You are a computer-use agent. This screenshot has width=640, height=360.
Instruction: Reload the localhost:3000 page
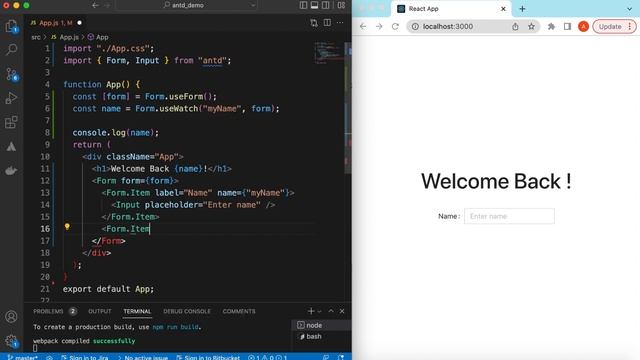pyautogui.click(x=395, y=27)
